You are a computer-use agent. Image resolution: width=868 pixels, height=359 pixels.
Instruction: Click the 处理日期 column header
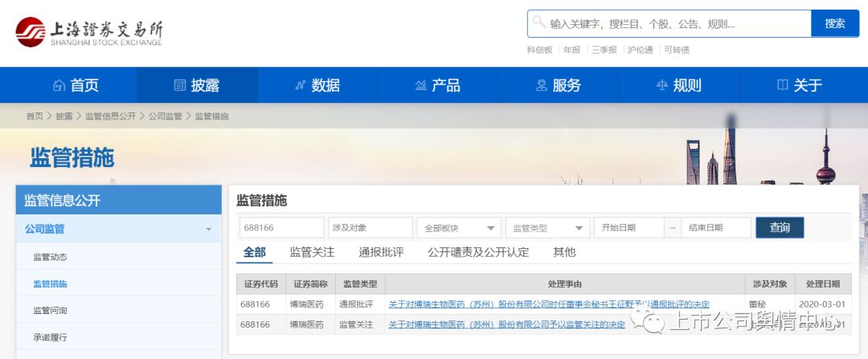pos(823,284)
